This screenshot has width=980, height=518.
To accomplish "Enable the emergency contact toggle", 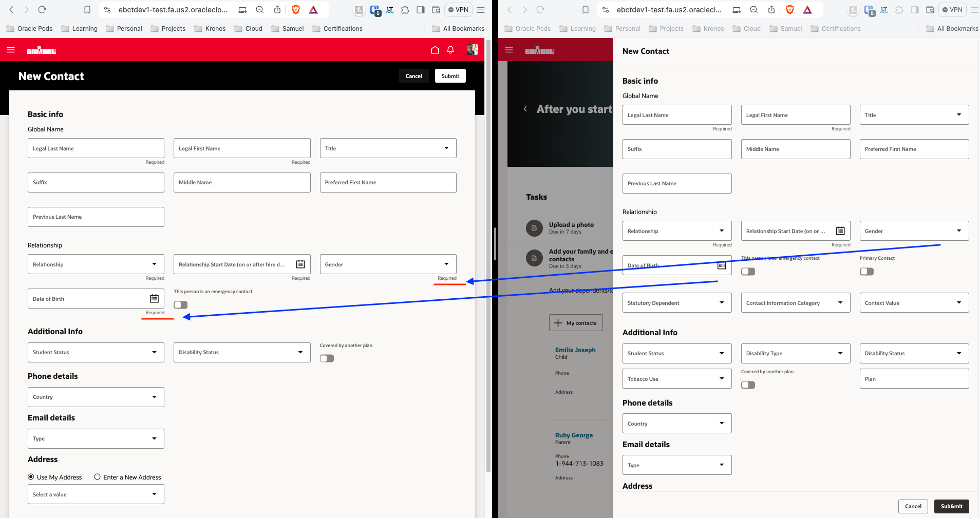I will point(180,304).
